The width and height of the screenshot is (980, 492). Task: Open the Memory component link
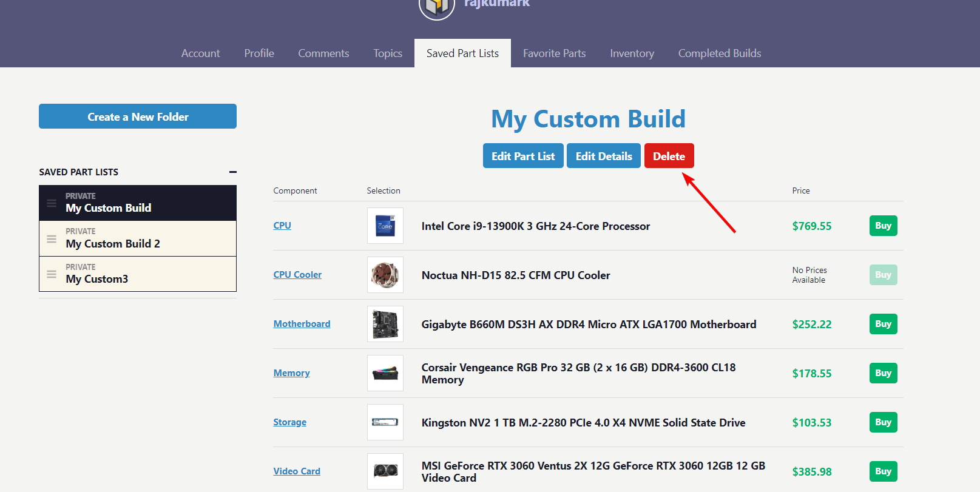point(291,373)
